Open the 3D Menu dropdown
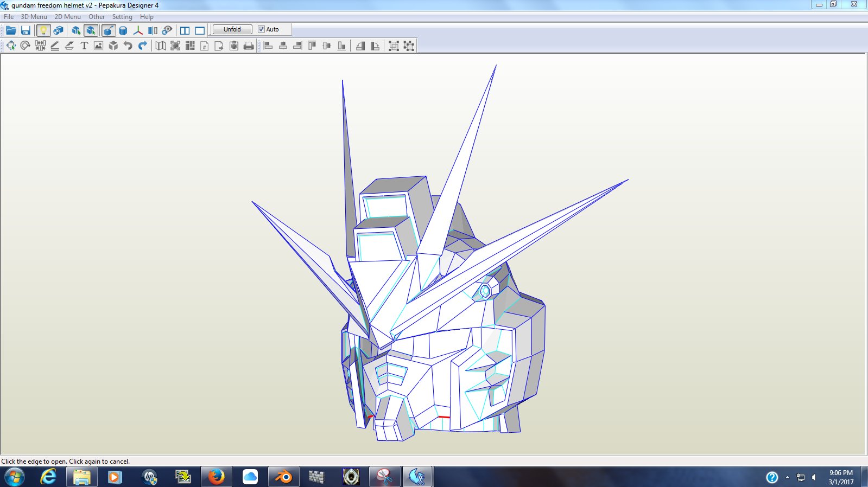868x487 pixels. coord(34,17)
